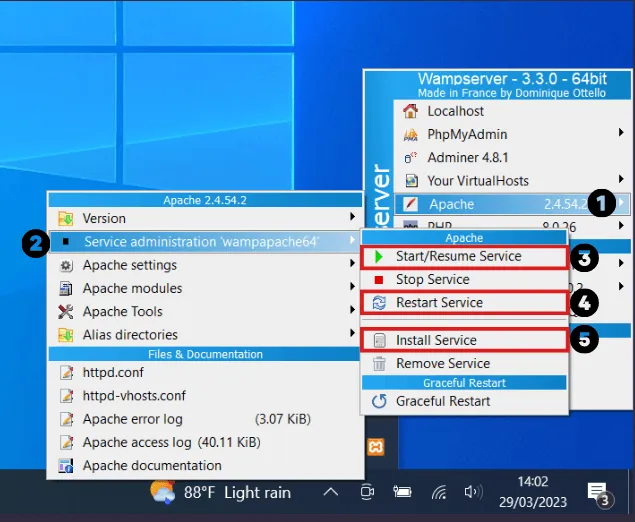Click the Meet Now tray icon
Image resolution: width=635 pixels, height=522 pixels.
(367, 492)
